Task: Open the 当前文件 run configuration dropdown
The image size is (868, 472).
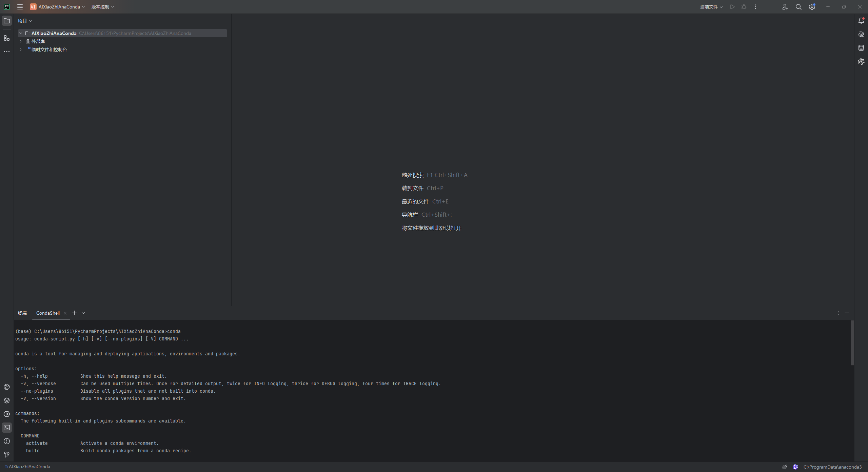Action: pyautogui.click(x=711, y=7)
